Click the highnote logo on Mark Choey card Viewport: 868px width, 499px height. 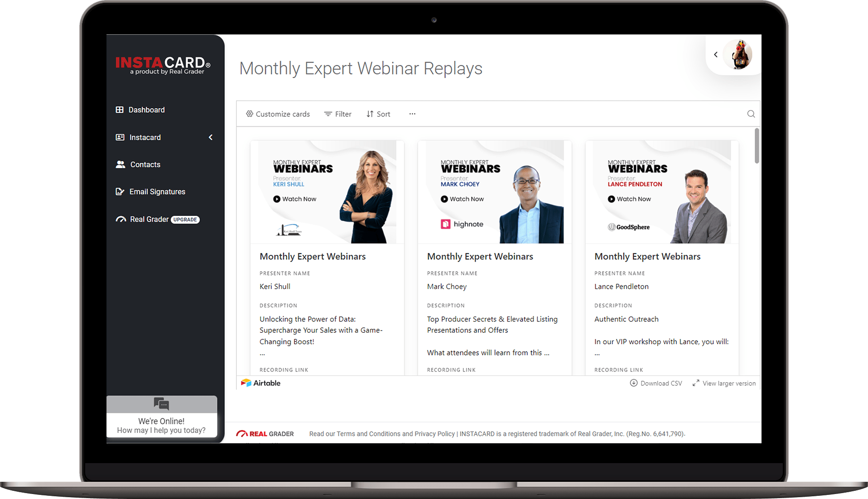coord(462,224)
